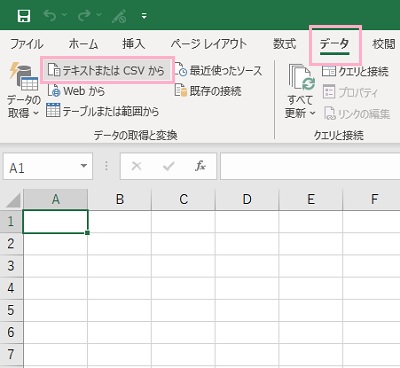The height and width of the screenshot is (368, 400).
Task: Switch to the ページ レイアウト tab
Action: pos(209,44)
